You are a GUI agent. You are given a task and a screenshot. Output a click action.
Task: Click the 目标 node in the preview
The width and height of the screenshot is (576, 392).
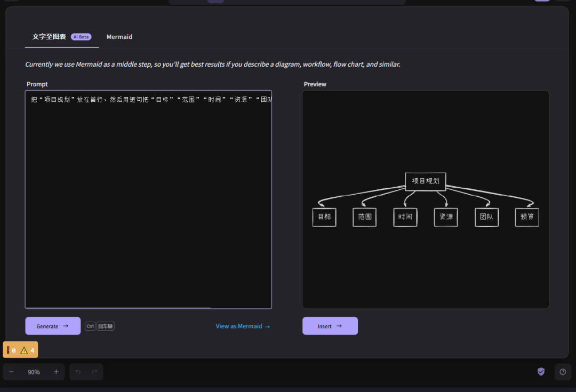tap(324, 217)
